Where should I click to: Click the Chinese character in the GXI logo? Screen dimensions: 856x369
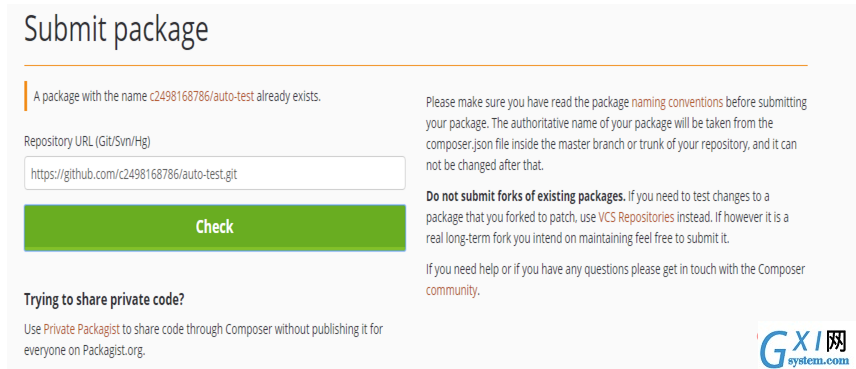coord(835,342)
